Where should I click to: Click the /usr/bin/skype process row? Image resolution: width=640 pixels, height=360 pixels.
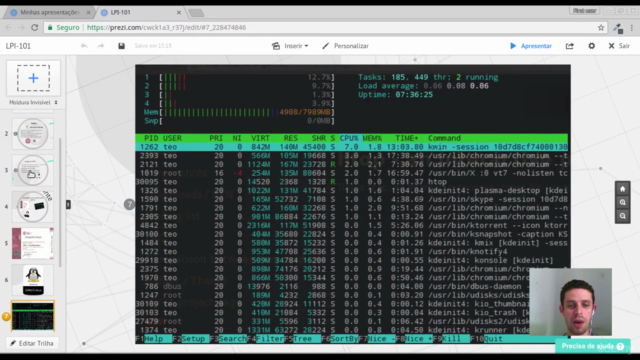(x=351, y=199)
